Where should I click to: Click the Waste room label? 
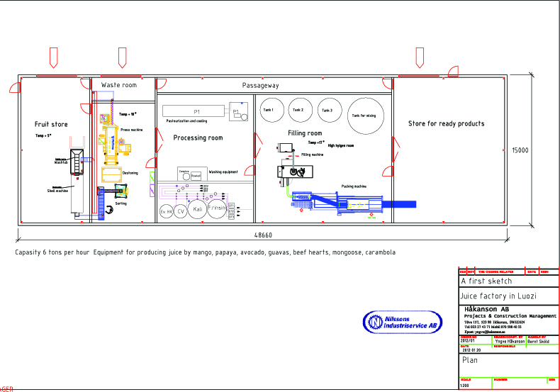(x=119, y=85)
